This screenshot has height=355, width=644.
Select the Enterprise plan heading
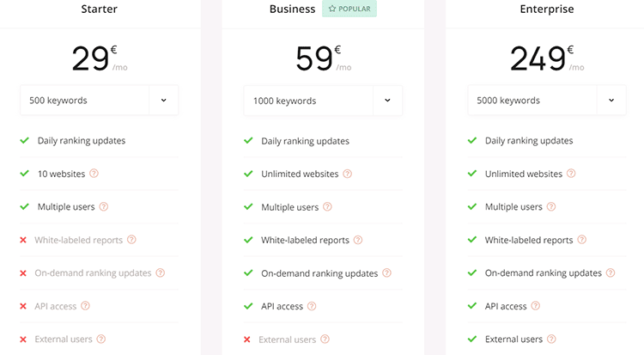tap(547, 9)
